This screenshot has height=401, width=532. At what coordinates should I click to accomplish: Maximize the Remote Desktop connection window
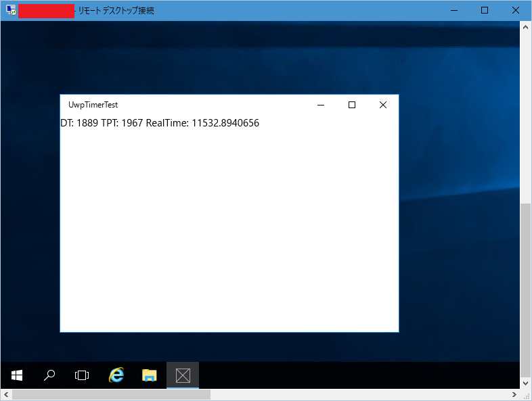[485, 10]
